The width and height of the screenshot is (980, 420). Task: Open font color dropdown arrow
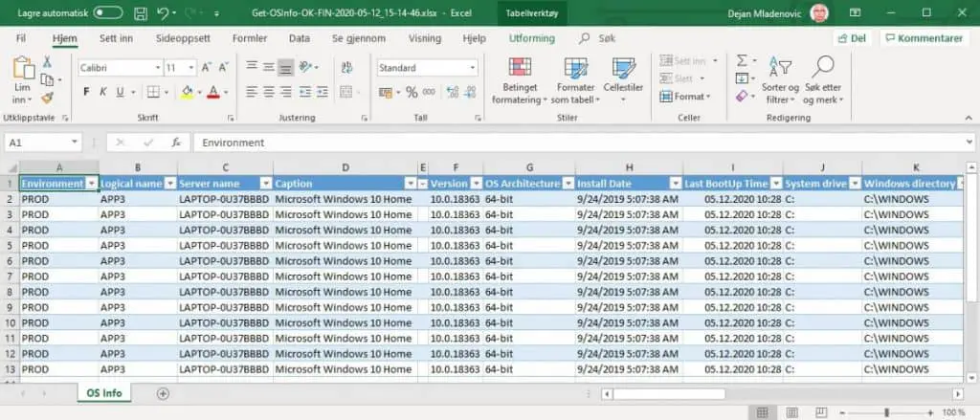225,93
